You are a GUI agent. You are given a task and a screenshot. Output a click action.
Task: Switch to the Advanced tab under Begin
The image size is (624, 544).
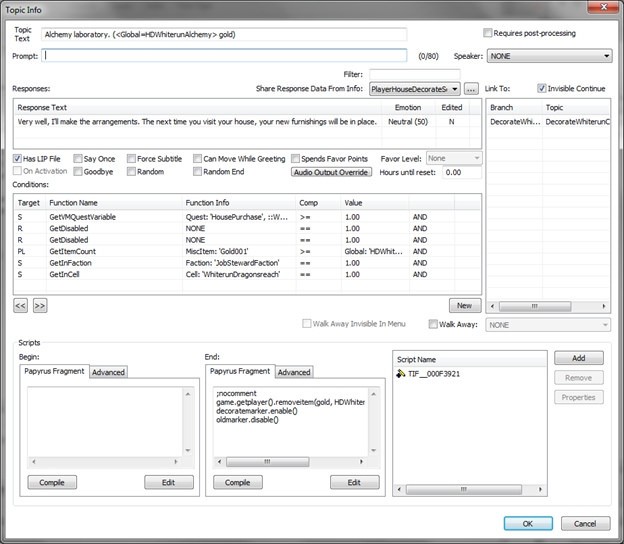[x=109, y=372]
